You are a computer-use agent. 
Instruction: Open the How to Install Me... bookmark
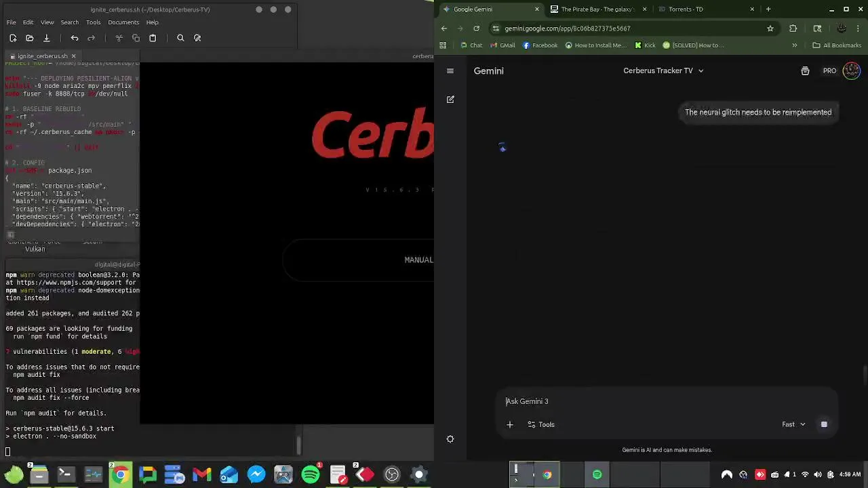pyautogui.click(x=596, y=45)
